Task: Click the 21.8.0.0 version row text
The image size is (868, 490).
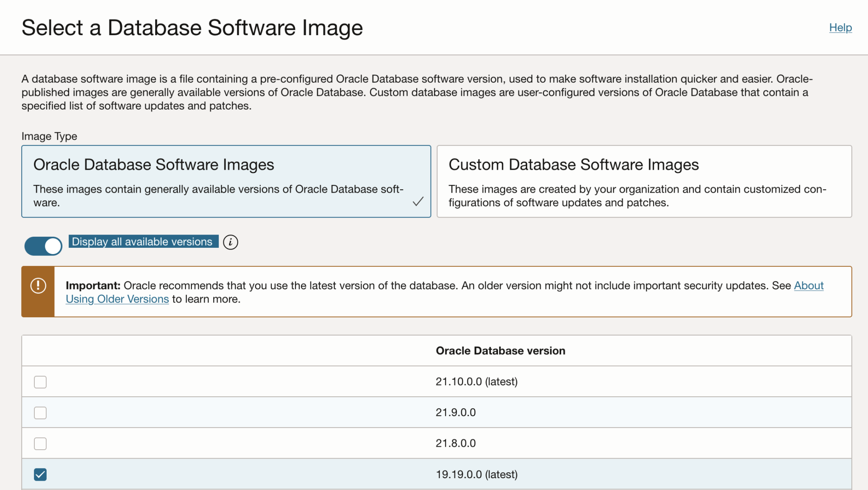Action: coord(455,443)
